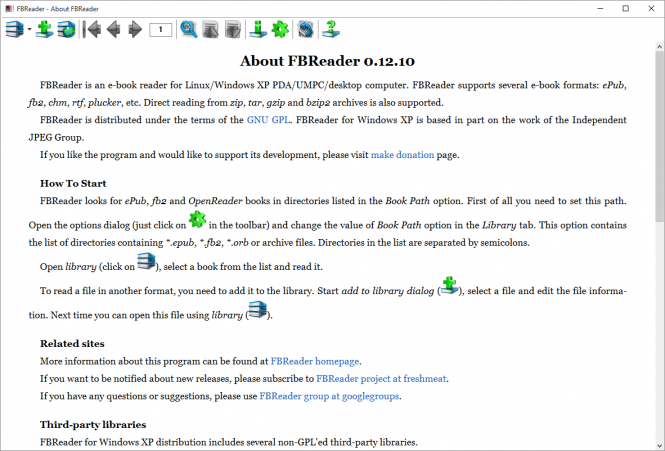Screen dimensions: 665x451
Task: Open the GNU GPL link
Action: coord(269,120)
